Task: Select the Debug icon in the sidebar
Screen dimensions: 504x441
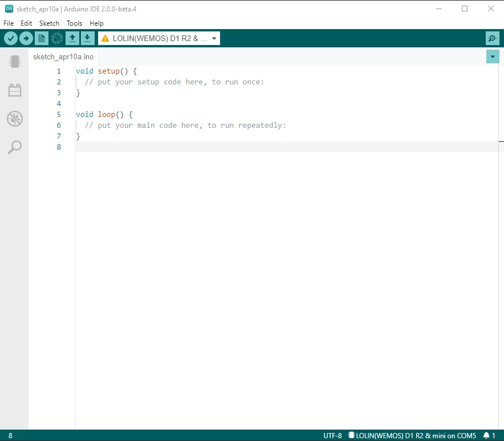Action: coord(14,119)
